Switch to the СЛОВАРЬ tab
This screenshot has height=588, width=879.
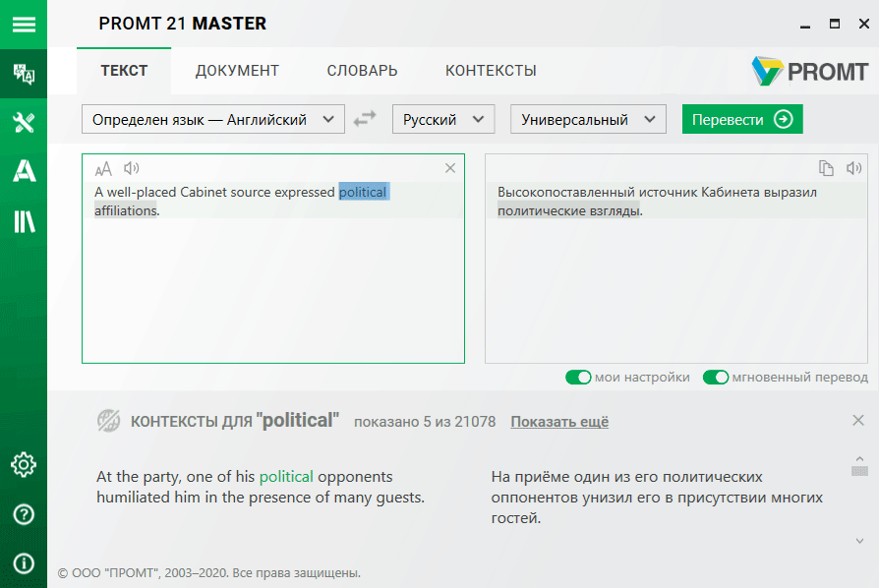[x=362, y=71]
